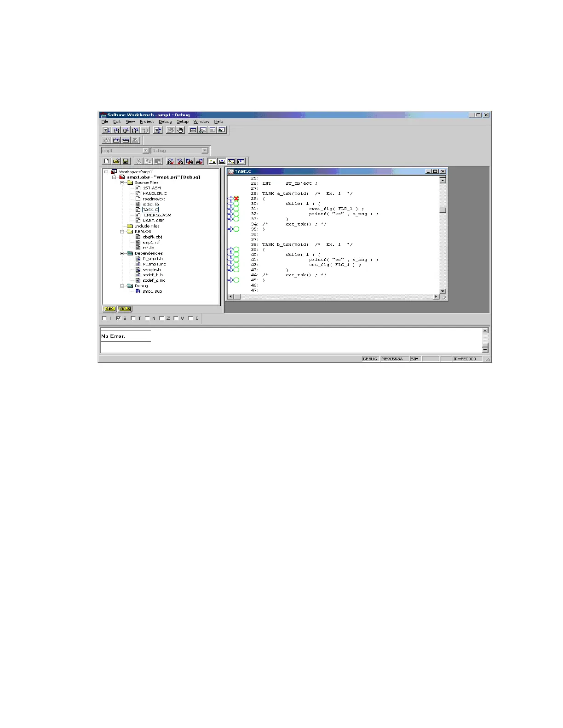This screenshot has width=563, height=728.
Task: Click the green breakpoint circle at line 45
Action: pyautogui.click(x=236, y=280)
